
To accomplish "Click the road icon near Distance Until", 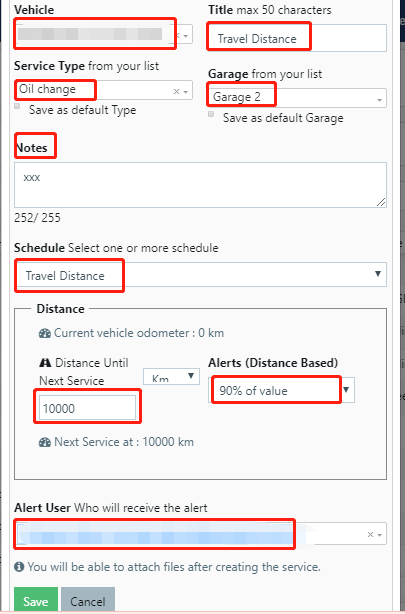I will pos(45,363).
